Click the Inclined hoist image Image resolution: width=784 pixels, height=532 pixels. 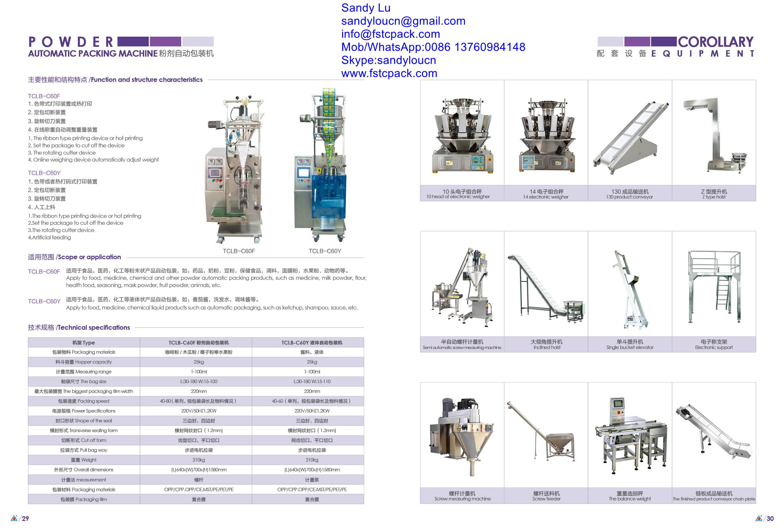pyautogui.click(x=547, y=288)
